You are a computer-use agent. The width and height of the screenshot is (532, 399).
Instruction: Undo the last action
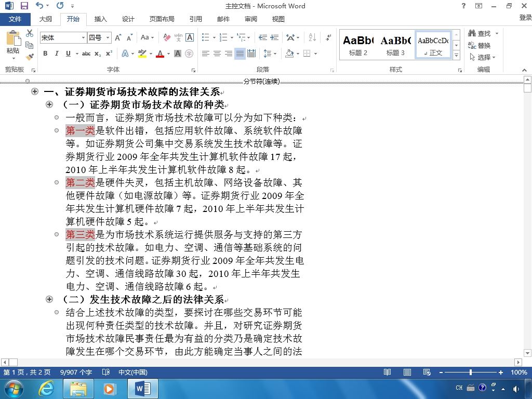pyautogui.click(x=39, y=6)
